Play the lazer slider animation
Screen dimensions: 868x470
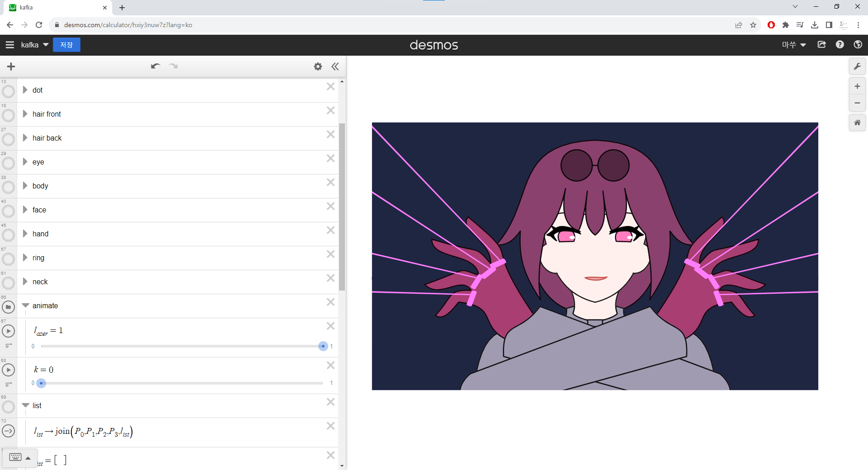pos(8,331)
